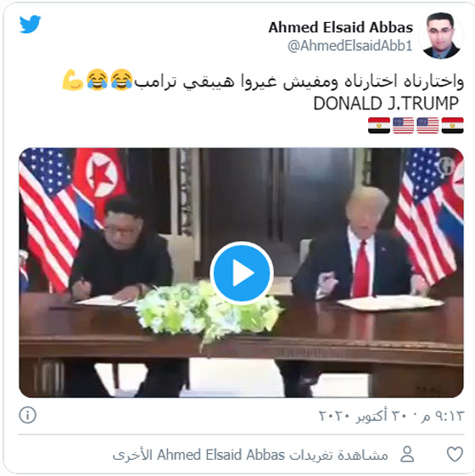Click the white flower arrangement in video
The image size is (475, 476).
point(210,310)
